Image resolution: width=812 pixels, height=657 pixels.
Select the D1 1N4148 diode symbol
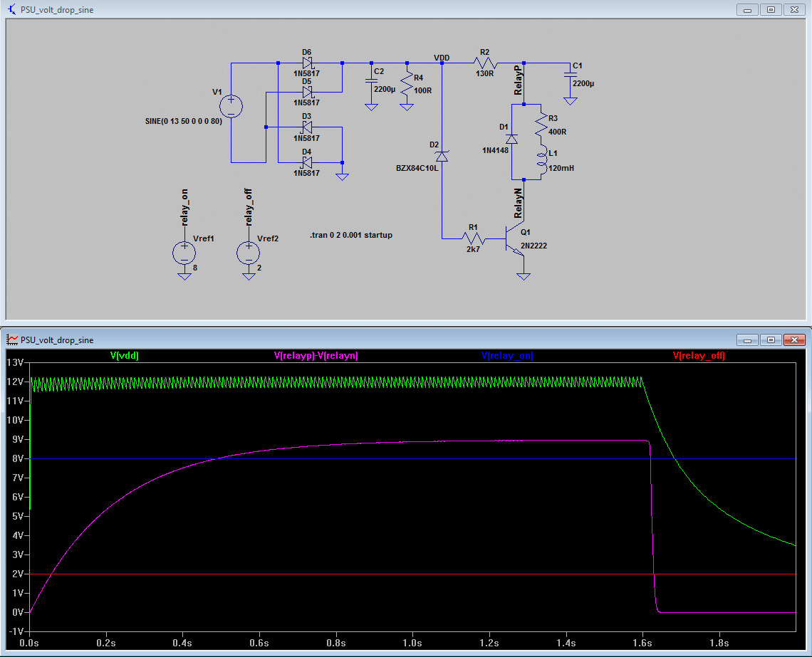pyautogui.click(x=513, y=140)
